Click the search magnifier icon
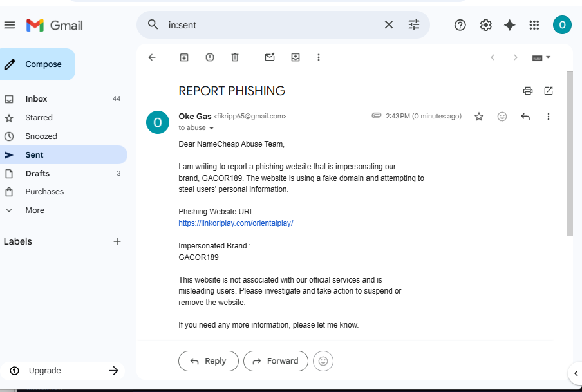 point(153,25)
